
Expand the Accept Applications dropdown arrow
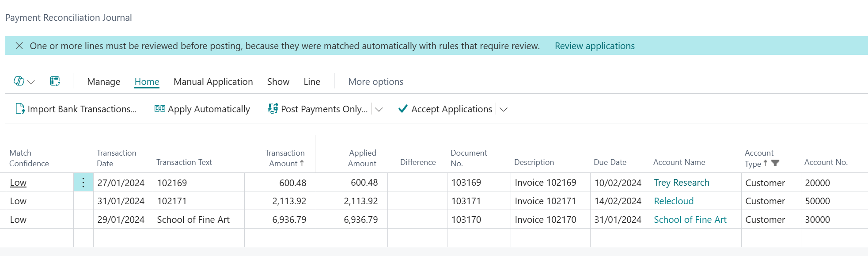click(504, 109)
